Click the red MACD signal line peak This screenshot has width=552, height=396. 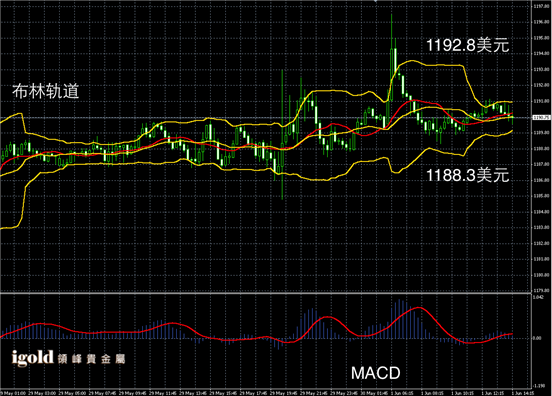pyautogui.click(x=419, y=308)
